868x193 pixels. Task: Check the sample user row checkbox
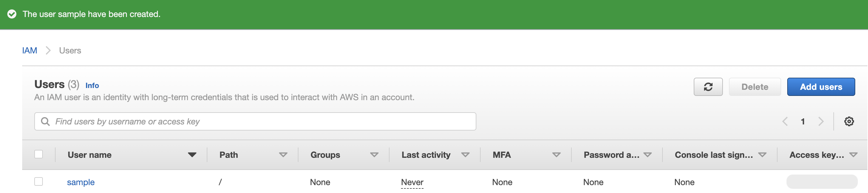point(39,181)
